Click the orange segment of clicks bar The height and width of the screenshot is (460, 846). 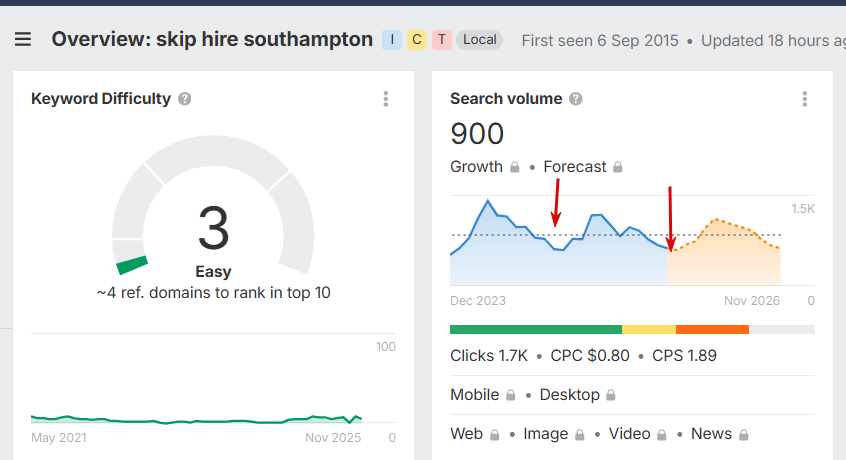712,329
